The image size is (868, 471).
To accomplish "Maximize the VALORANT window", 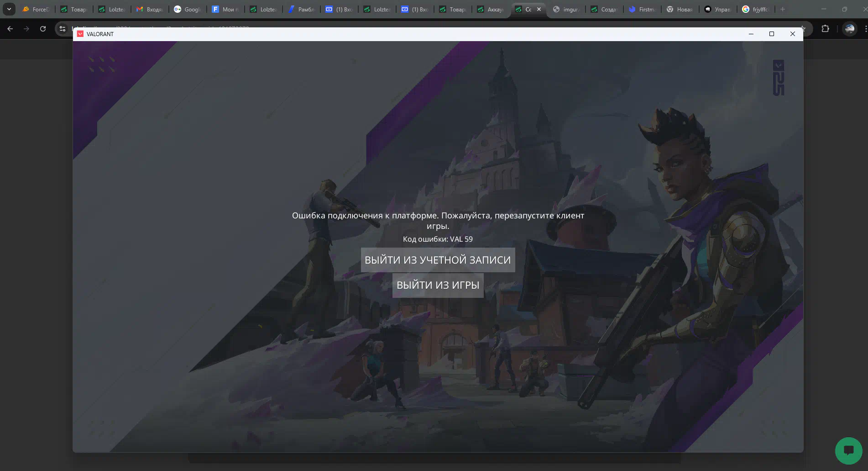I will pos(772,34).
